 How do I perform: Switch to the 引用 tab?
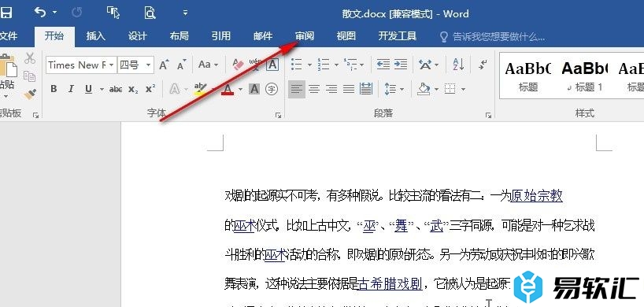[x=221, y=36]
